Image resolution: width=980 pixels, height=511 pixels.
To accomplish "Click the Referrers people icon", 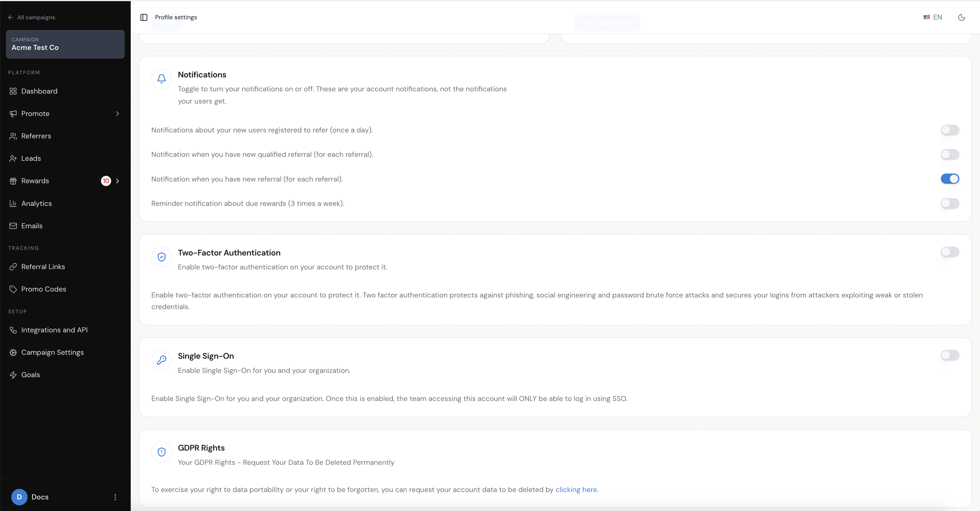I will tap(13, 136).
